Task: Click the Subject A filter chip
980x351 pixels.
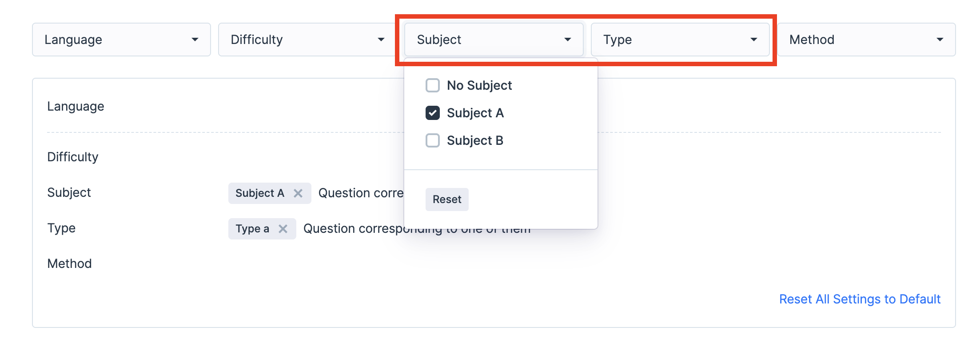Action: point(260,193)
